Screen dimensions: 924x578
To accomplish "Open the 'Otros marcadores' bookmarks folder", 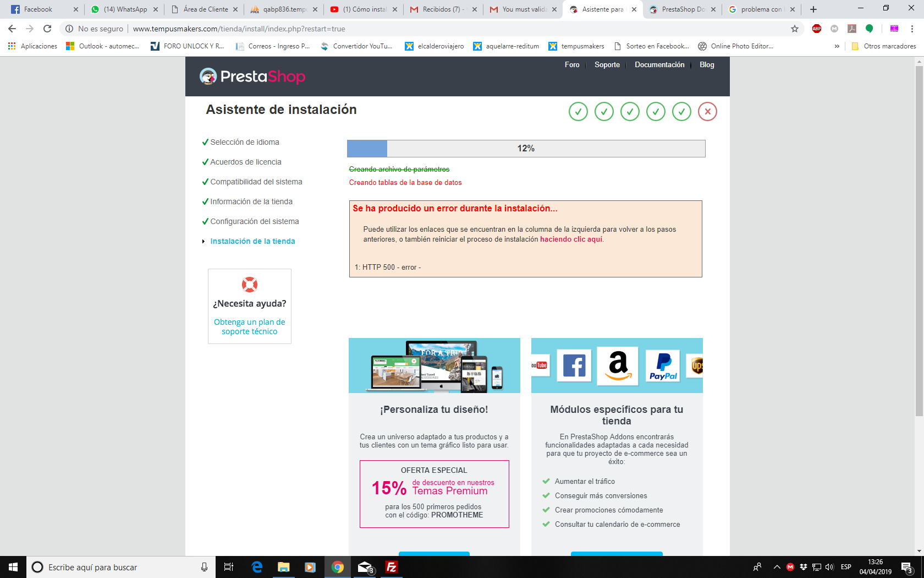I will click(x=884, y=46).
